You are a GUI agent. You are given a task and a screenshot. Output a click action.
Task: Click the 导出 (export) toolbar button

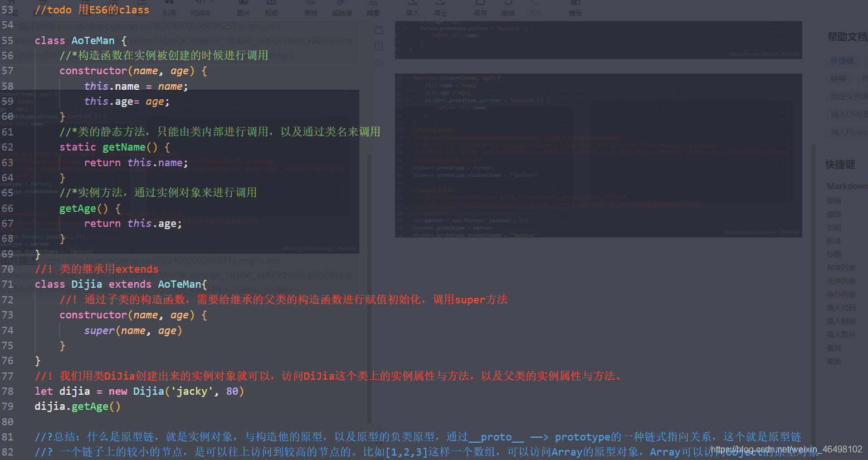[x=441, y=8]
